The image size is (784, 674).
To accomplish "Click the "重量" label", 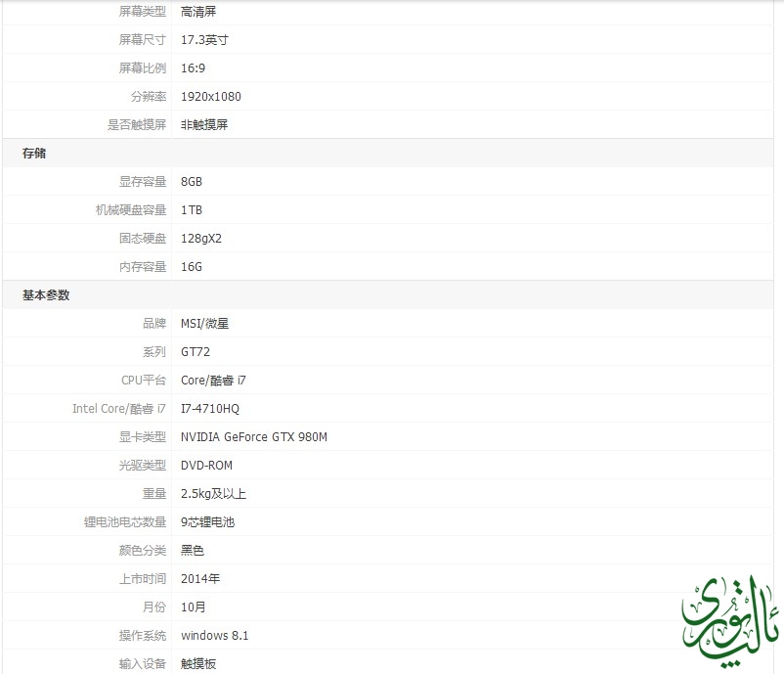I will pos(154,494).
